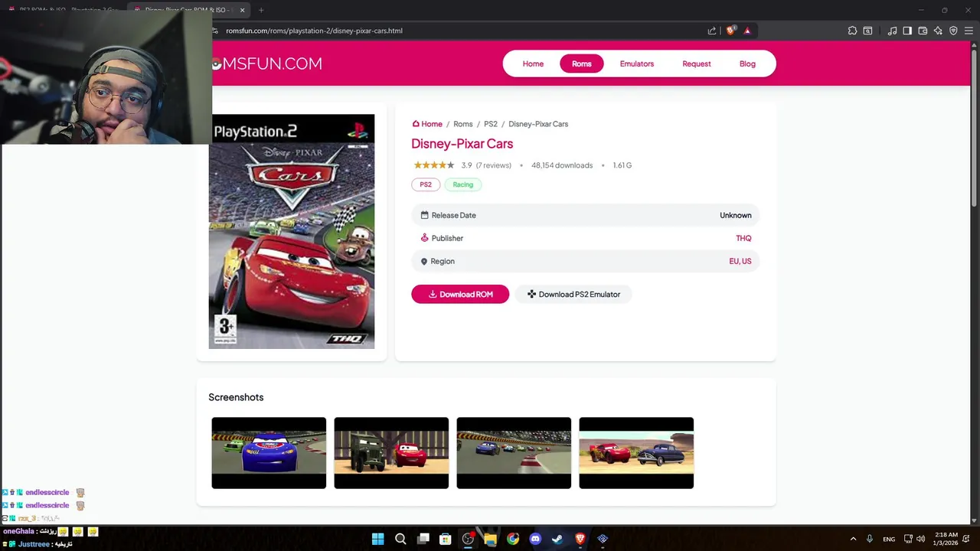This screenshot has height=551, width=980.
Task: Open screenshot of cars on racetrack
Action: [x=514, y=453]
